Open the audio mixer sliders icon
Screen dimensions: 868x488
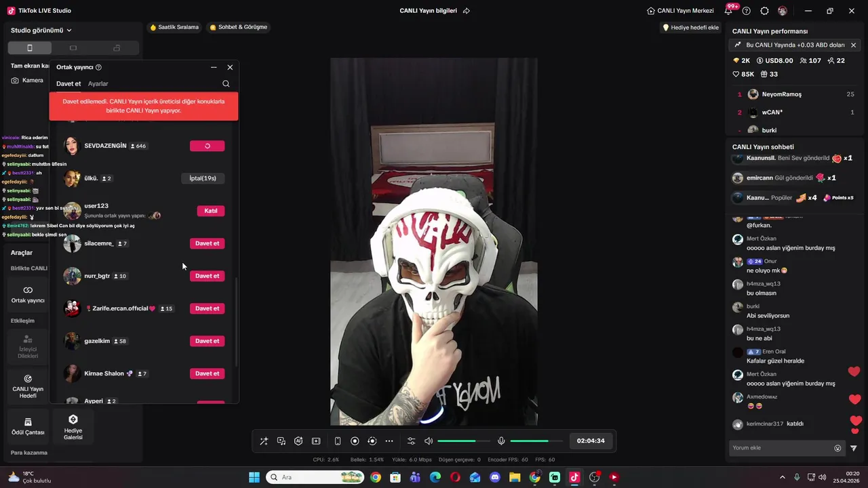[x=411, y=441]
